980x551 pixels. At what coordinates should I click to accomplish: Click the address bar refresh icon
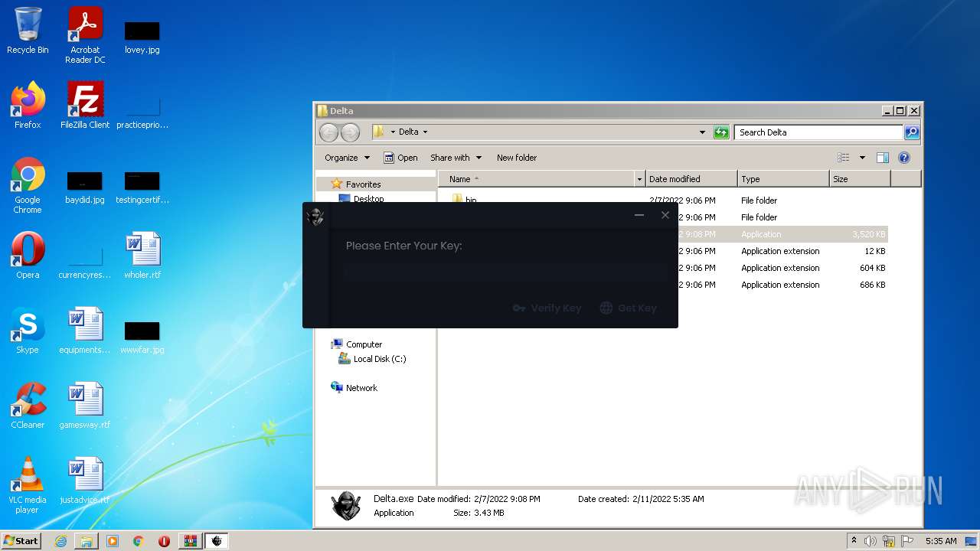[721, 132]
